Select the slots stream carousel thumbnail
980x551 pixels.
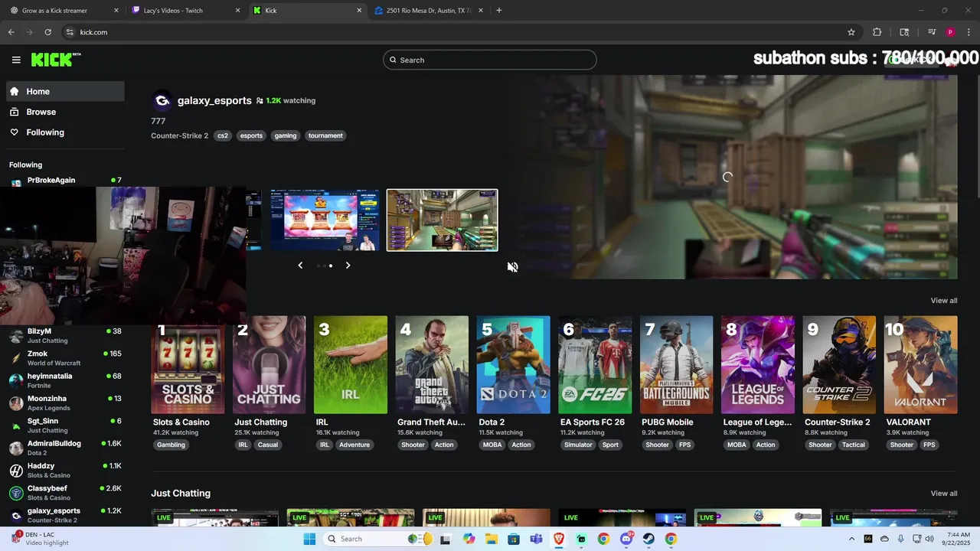click(x=325, y=220)
